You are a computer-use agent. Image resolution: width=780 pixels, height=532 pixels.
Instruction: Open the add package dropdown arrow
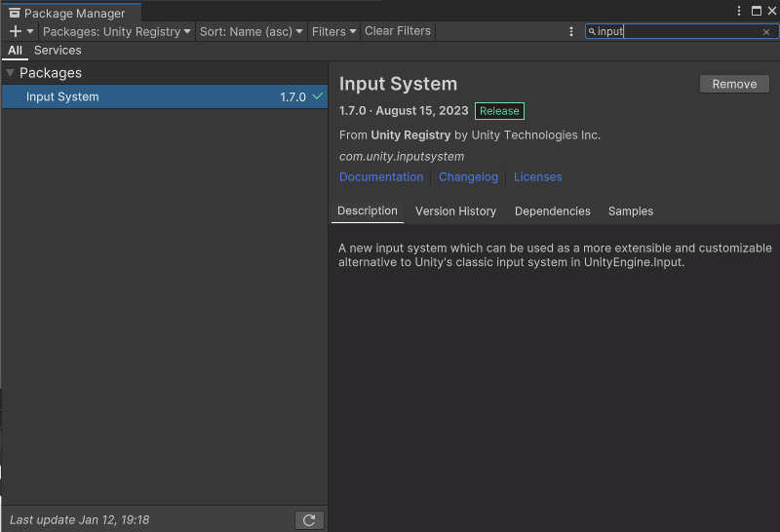click(30, 31)
